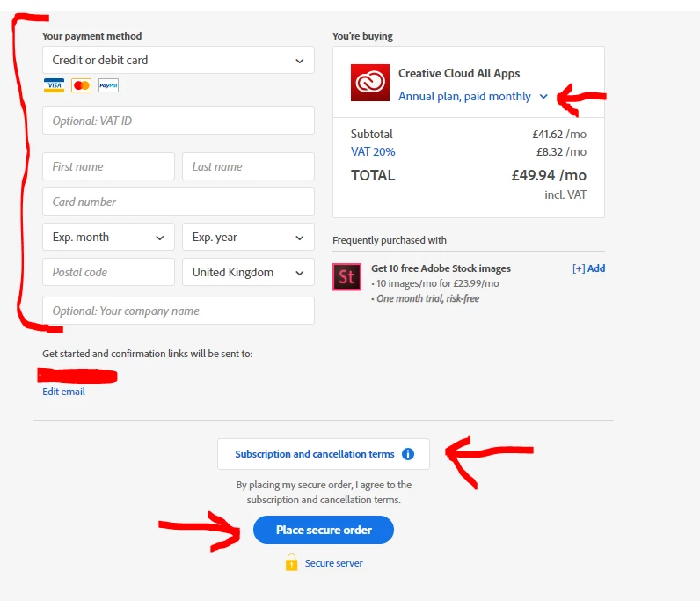Open the Exp. month dropdown
Image resolution: width=700 pixels, height=601 pixels.
(x=108, y=237)
